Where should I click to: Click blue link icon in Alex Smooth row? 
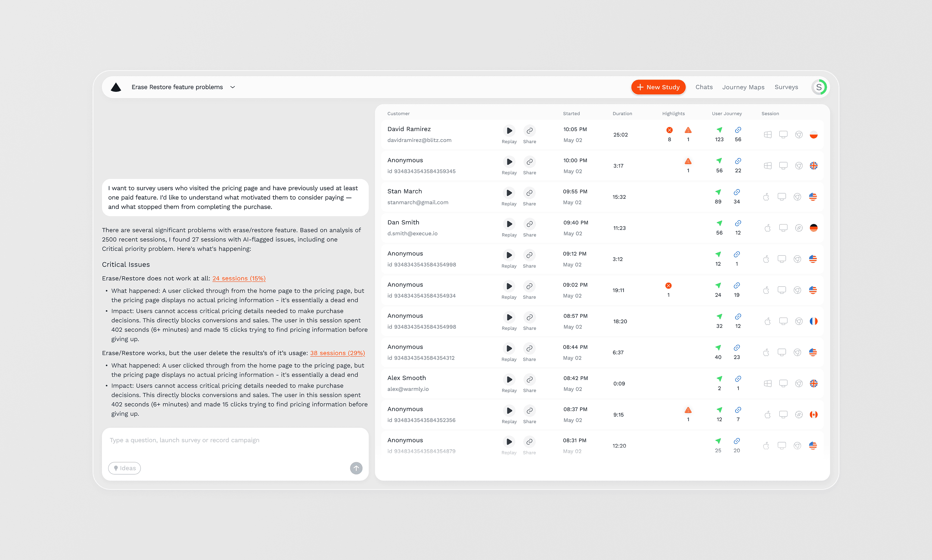(x=738, y=379)
